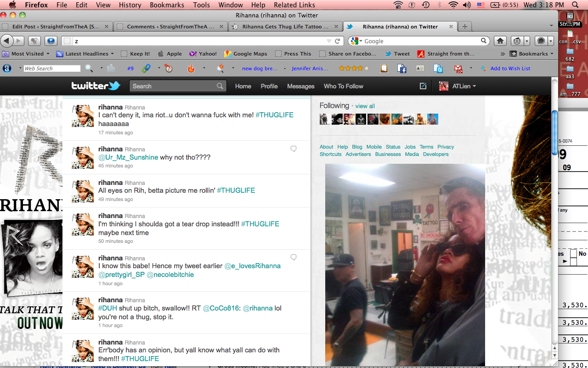Reload the current page
Screen dimensions: 588x368
(x=338, y=41)
